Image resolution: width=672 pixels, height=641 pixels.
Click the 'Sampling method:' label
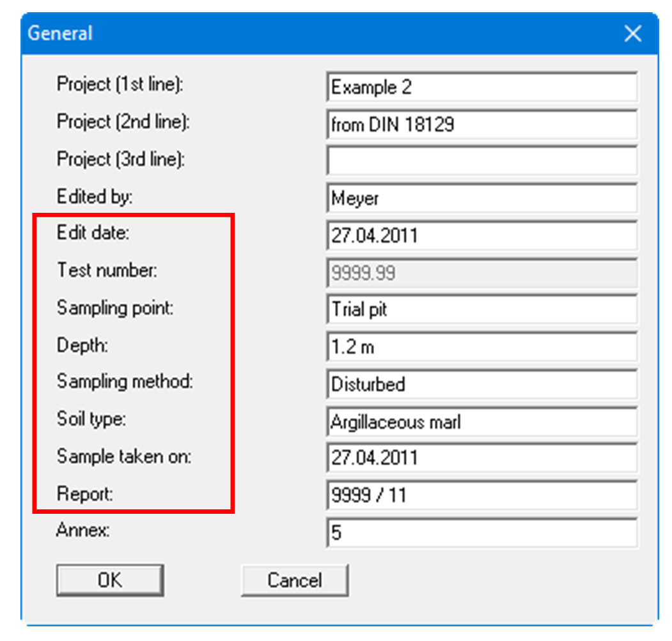pyautogui.click(x=125, y=382)
